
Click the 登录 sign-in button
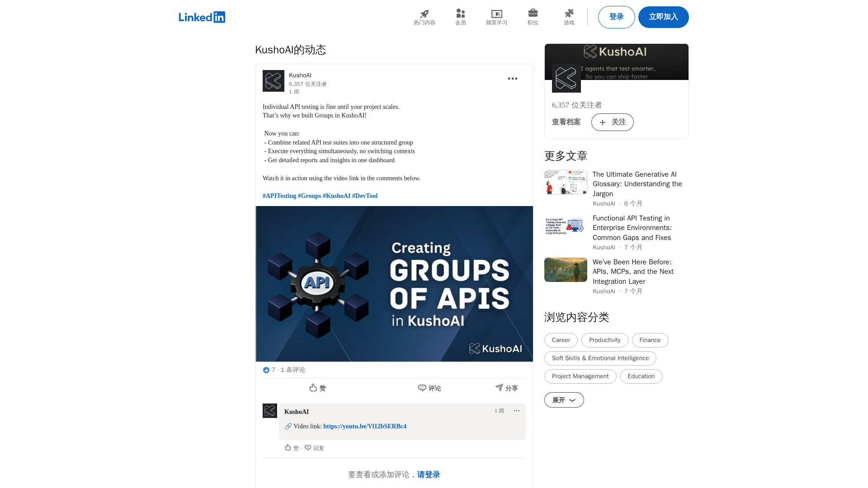click(616, 17)
